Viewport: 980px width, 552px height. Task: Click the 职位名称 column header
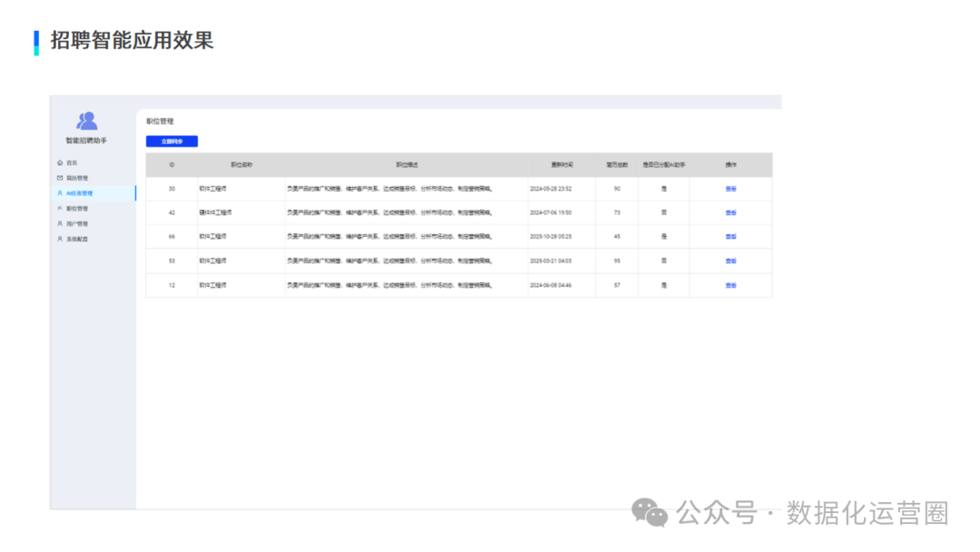tap(241, 165)
